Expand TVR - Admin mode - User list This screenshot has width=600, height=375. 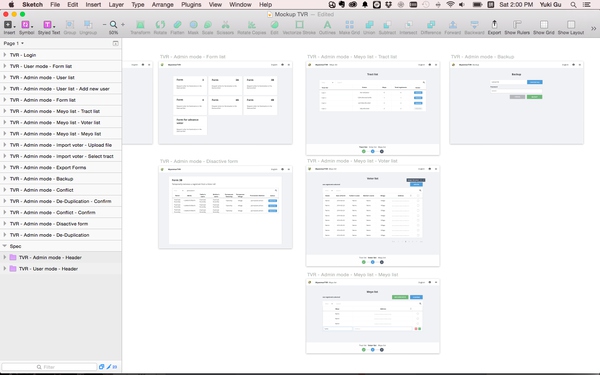click(5, 77)
